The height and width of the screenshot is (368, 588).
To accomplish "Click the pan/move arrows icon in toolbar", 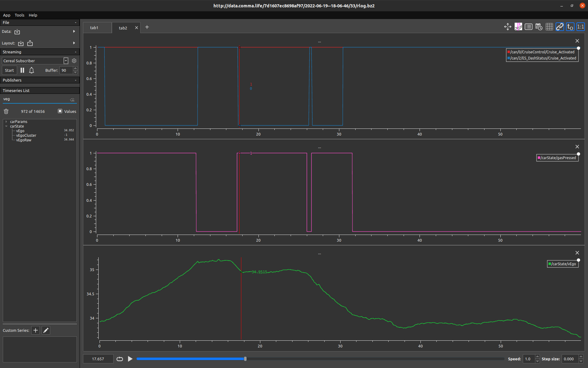I will coord(507,27).
